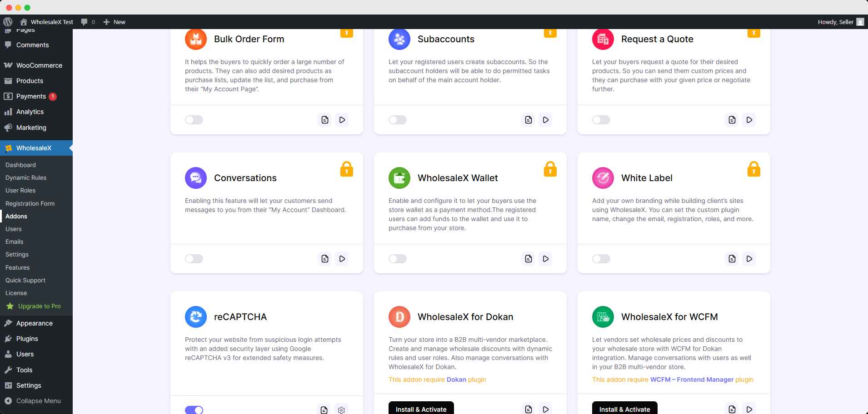Open Howdy, Seller account menu
Screen dimensions: 868x414
pyautogui.click(x=841, y=22)
